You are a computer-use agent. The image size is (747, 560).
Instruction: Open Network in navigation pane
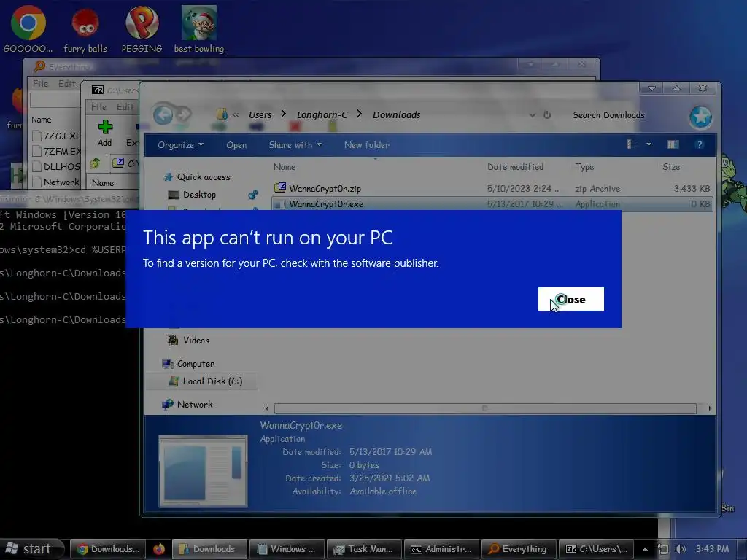tap(194, 404)
